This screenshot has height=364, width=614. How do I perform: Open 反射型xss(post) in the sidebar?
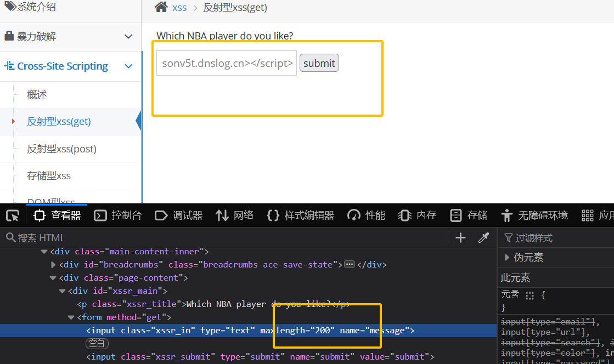(x=61, y=149)
